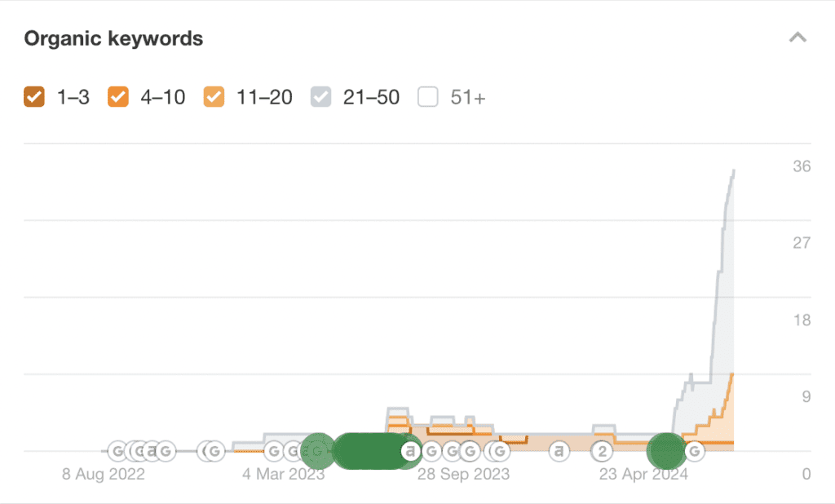Image resolution: width=835 pixels, height=504 pixels.
Task: Collapse the Organic keywords panel chevron
Action: (x=797, y=38)
